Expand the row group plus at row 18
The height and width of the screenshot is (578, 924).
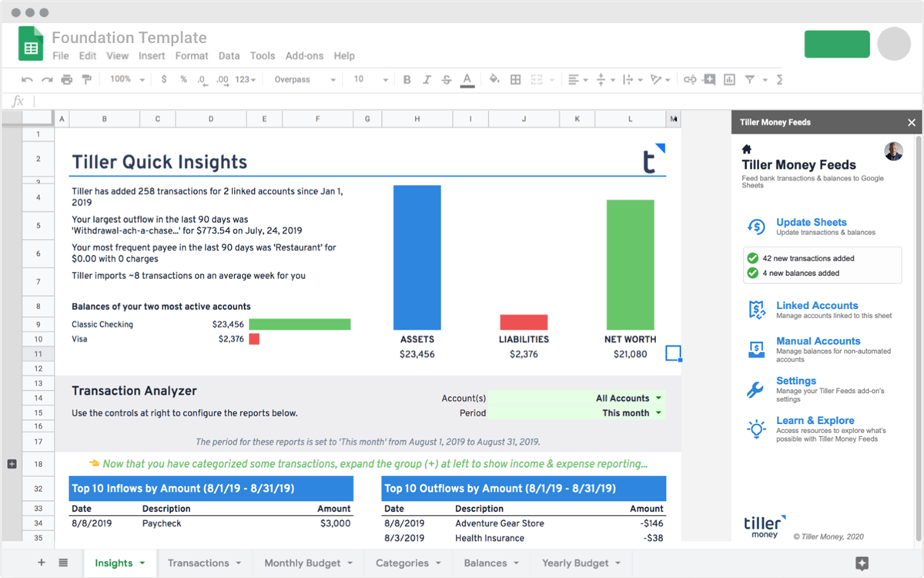click(x=12, y=464)
